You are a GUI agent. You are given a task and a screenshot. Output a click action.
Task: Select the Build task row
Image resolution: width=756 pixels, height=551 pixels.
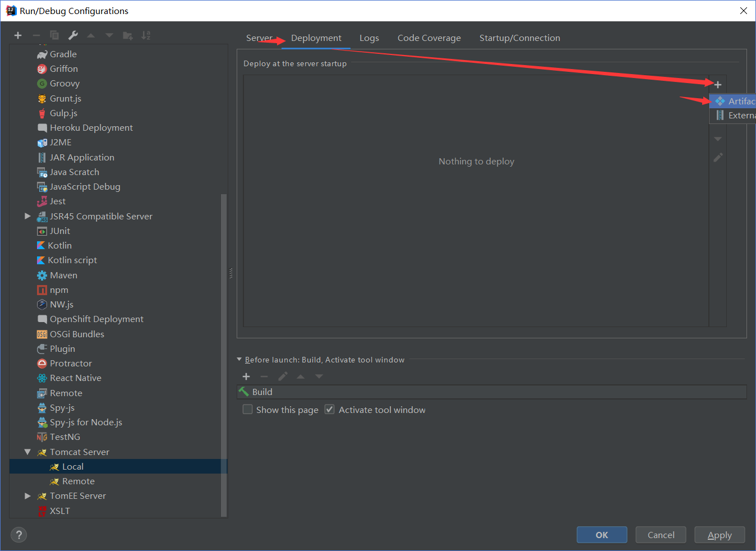click(492, 392)
